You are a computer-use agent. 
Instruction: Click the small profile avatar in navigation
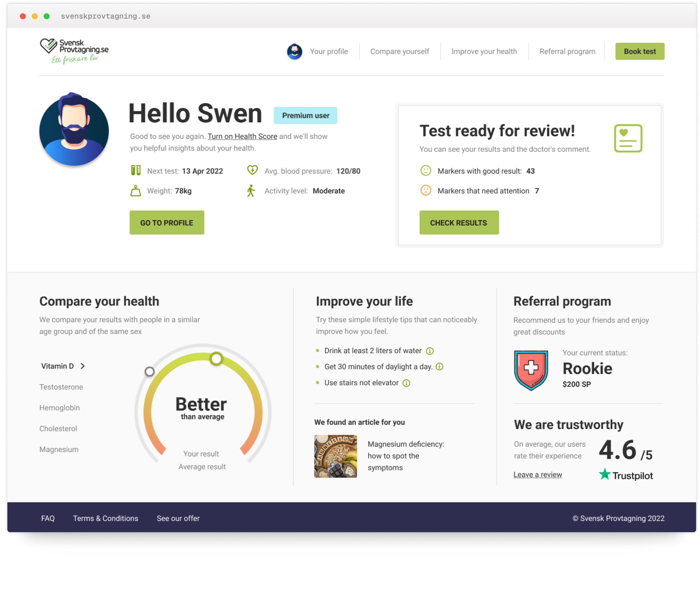click(x=294, y=51)
